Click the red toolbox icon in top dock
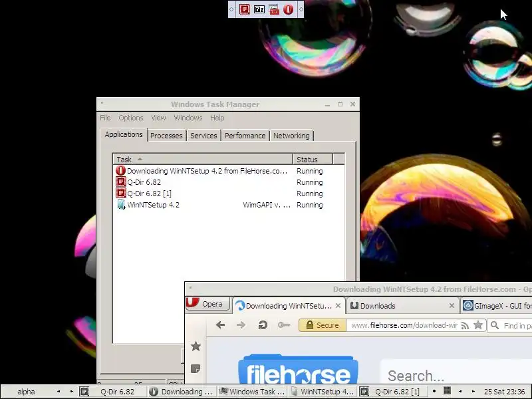Image resolution: width=532 pixels, height=399 pixels. (x=274, y=9)
